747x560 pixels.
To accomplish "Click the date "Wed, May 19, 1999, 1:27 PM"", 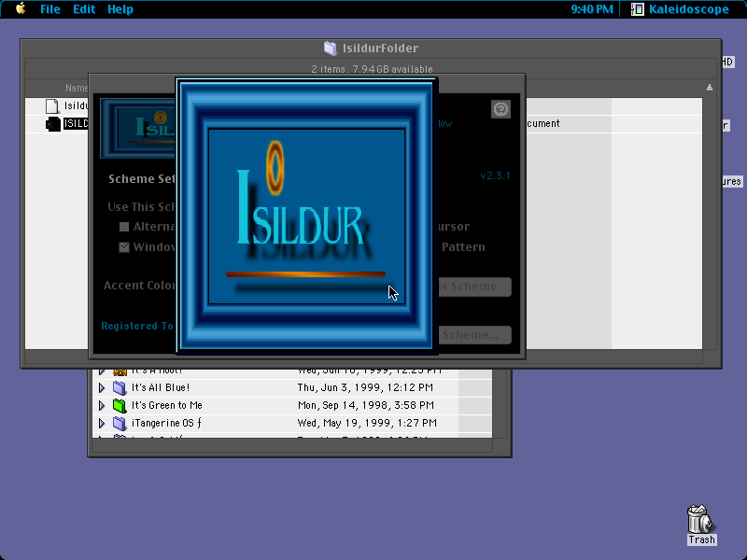I will pyautogui.click(x=367, y=423).
